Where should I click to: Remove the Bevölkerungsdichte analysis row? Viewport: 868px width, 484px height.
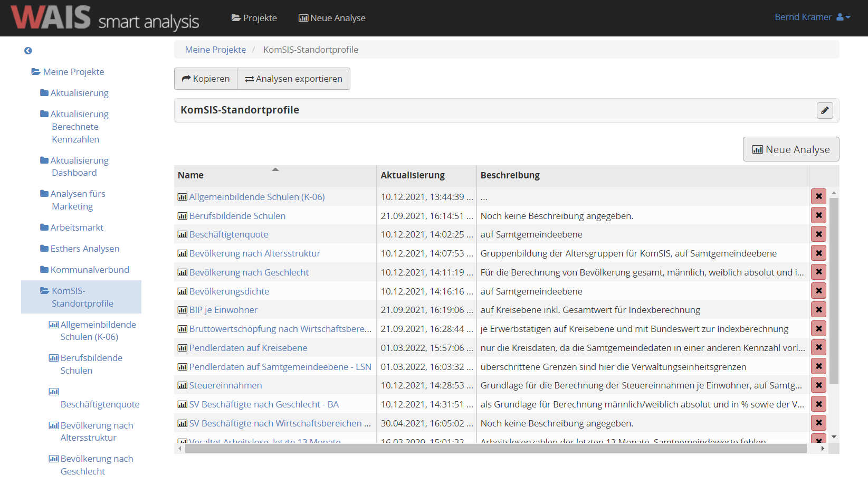[x=818, y=291]
